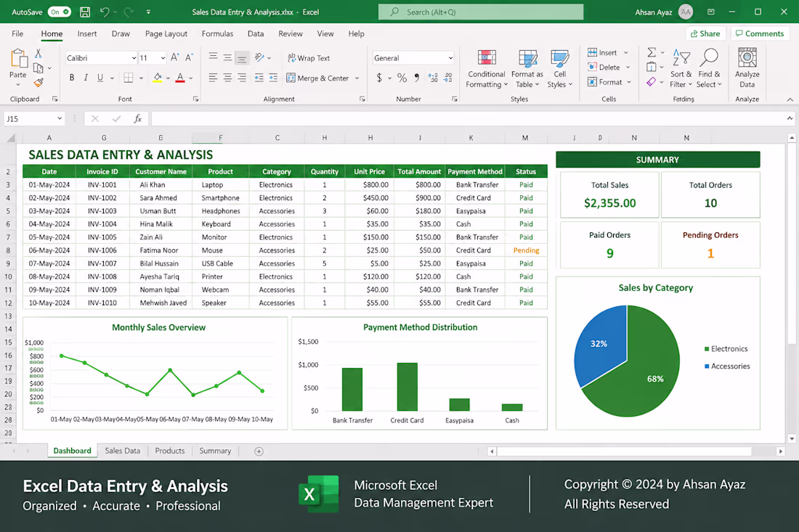Click the Clear eraser icon
The height and width of the screenshot is (532, 799).
[x=652, y=82]
